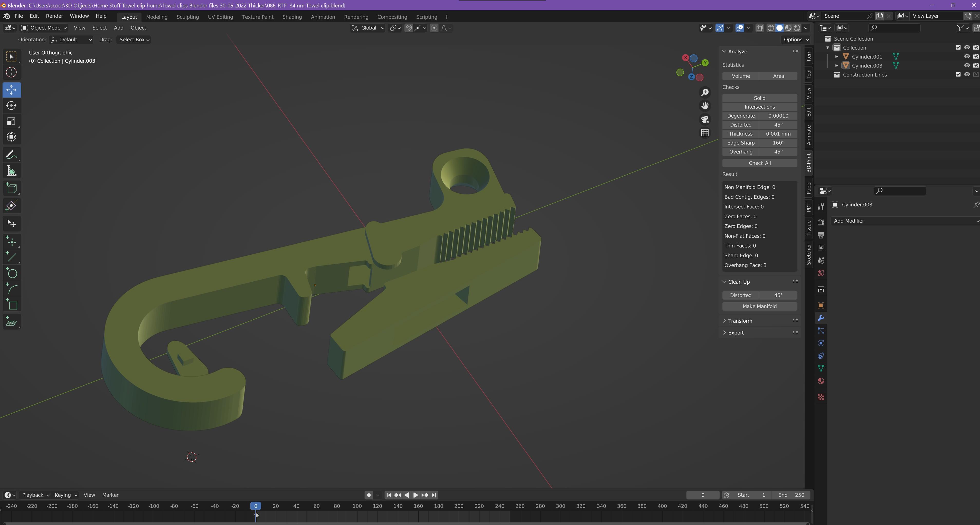Open the File menu
Viewport: 980px width, 525px height.
click(x=19, y=16)
